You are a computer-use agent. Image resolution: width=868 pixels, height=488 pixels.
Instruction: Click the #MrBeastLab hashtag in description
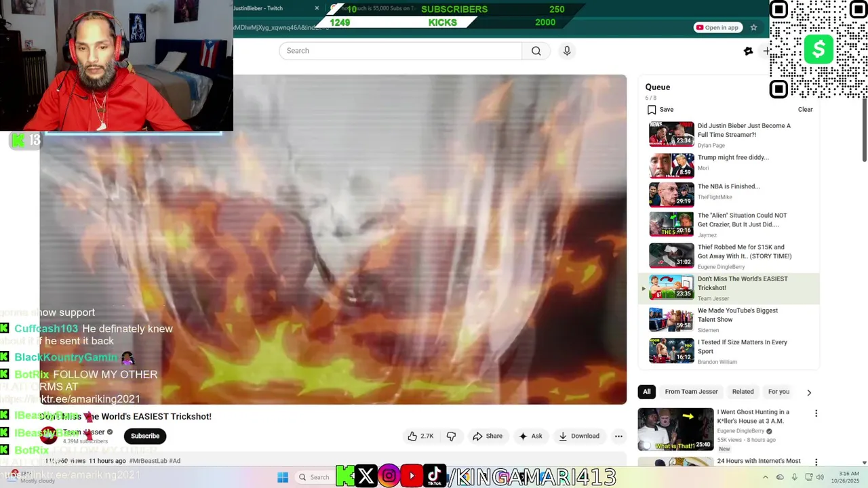click(x=146, y=461)
